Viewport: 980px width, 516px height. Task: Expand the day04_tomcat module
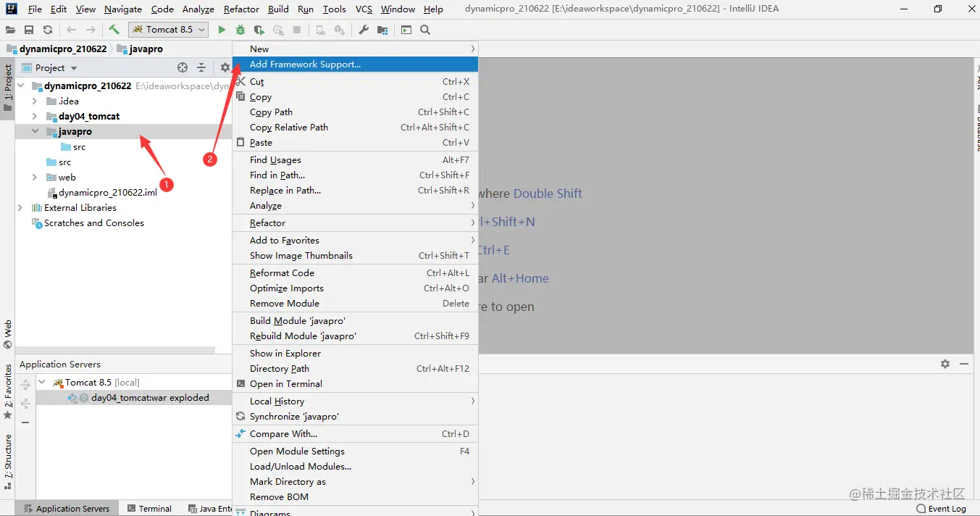click(x=34, y=116)
